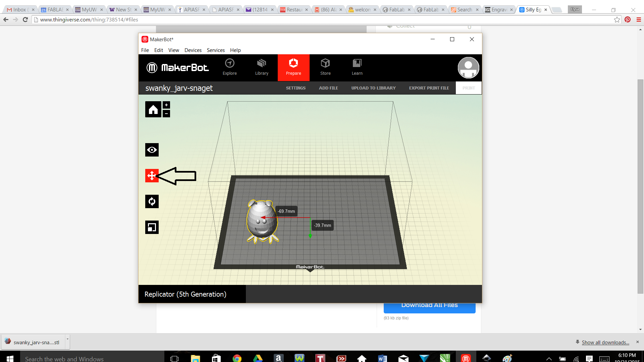Image resolution: width=644 pixels, height=362 pixels.
Task: Select the eye View tool
Action: coord(152,150)
